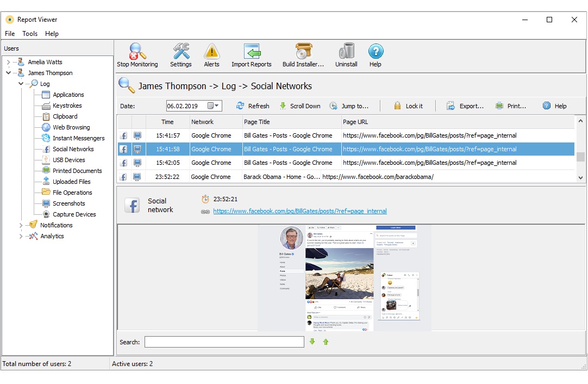Sort by the Time column header
Image resolution: width=588 pixels, height=384 pixels.
pyautogui.click(x=167, y=122)
